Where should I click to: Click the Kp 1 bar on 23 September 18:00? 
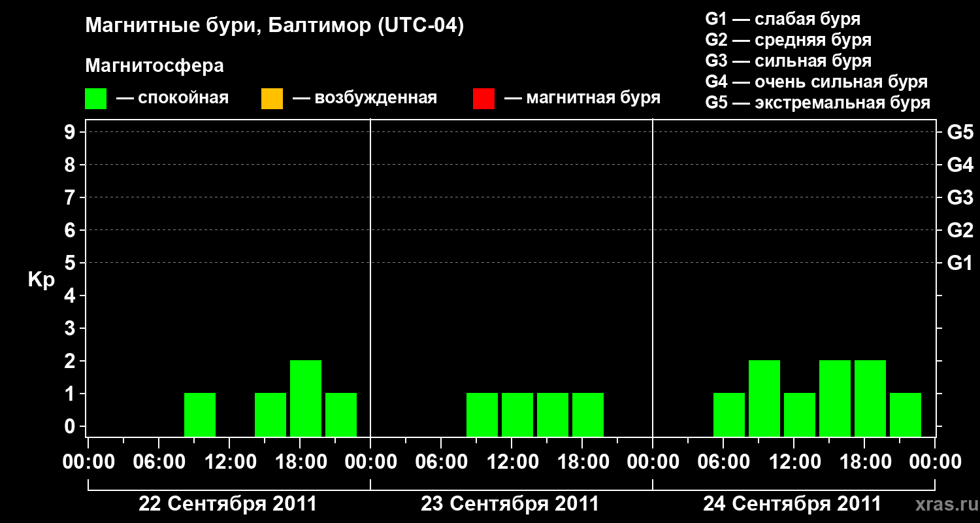pos(588,414)
